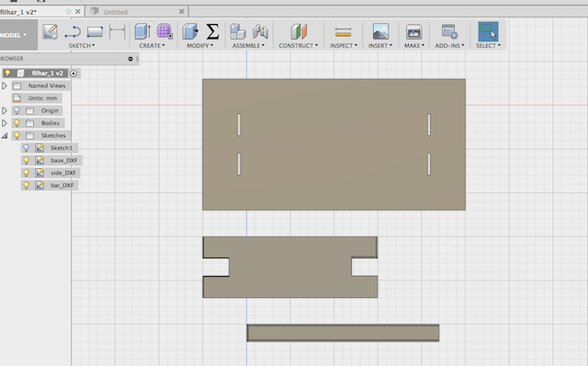Toggle visibility bulb of filhar_1 v2

coord(7,73)
